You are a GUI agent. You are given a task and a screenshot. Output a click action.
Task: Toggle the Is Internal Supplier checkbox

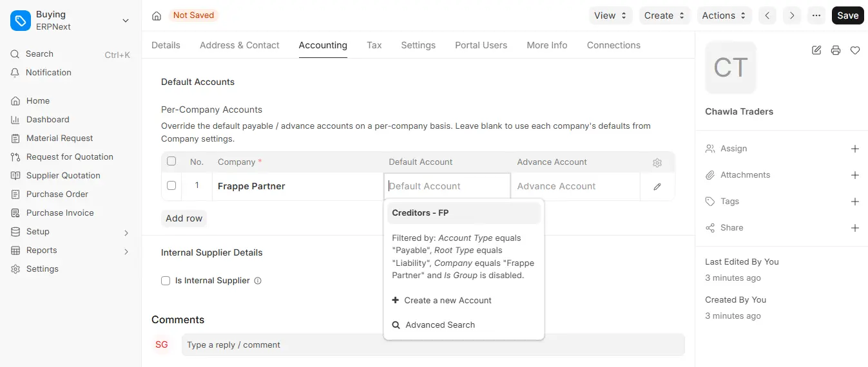[x=166, y=281]
